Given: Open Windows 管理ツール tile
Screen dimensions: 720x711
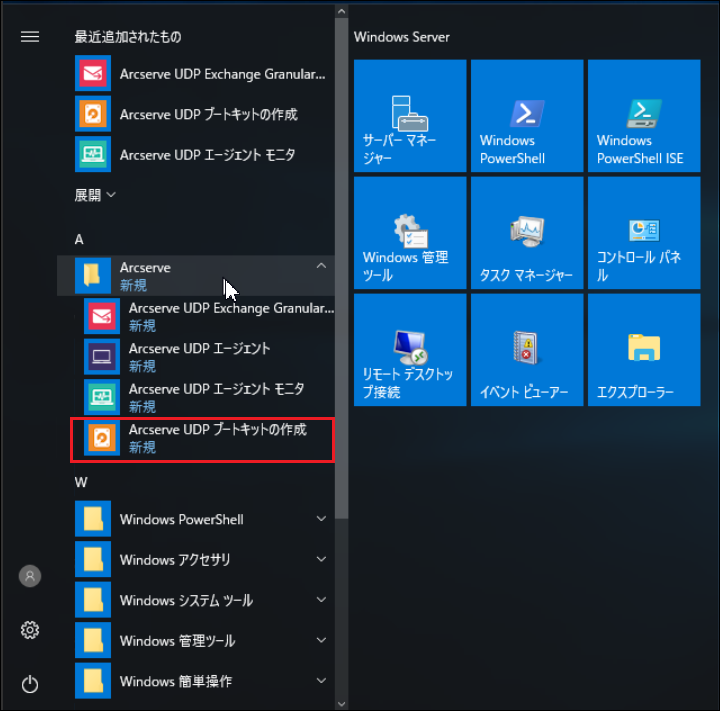Looking at the screenshot, I should (410, 233).
